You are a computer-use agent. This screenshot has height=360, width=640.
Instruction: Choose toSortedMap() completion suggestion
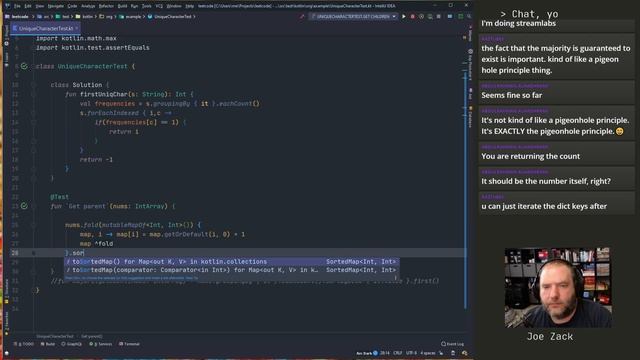pyautogui.click(x=231, y=262)
